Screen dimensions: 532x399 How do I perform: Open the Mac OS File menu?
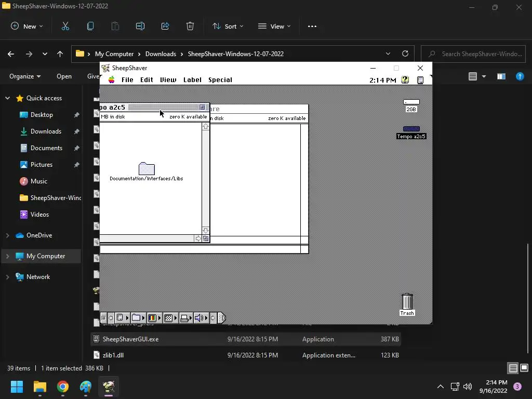(127, 79)
